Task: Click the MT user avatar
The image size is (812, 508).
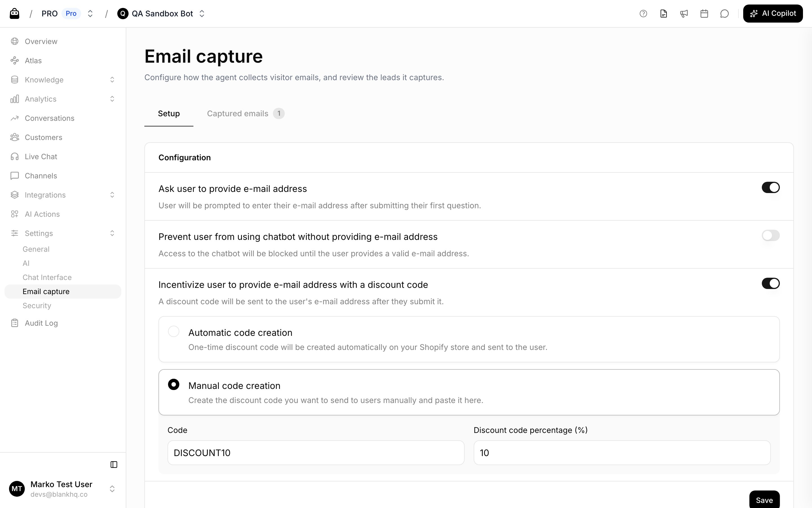Action: tap(17, 489)
